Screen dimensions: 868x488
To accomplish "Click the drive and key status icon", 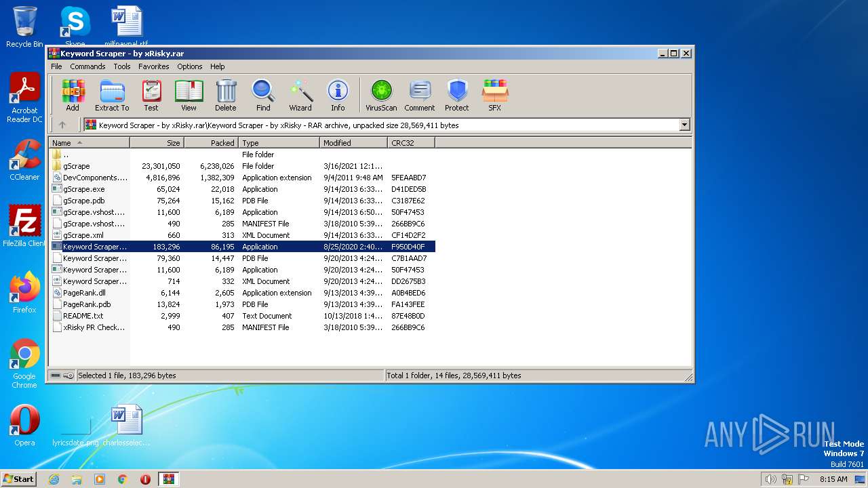I will 62,375.
